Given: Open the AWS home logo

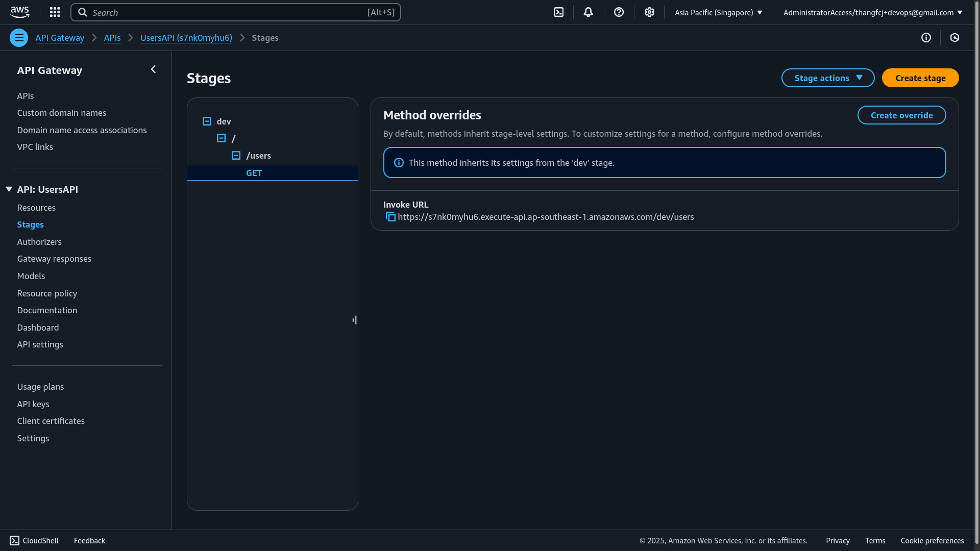Looking at the screenshot, I should tap(20, 12).
